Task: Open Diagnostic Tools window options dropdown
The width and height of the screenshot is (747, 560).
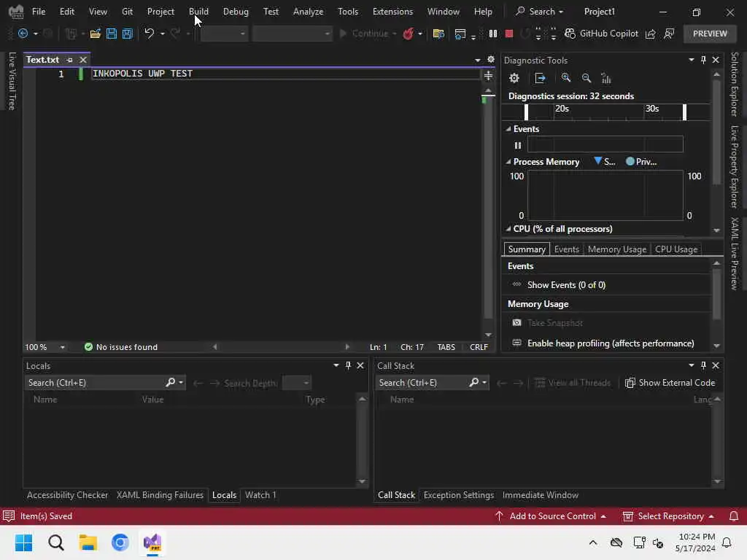Action: tap(692, 60)
